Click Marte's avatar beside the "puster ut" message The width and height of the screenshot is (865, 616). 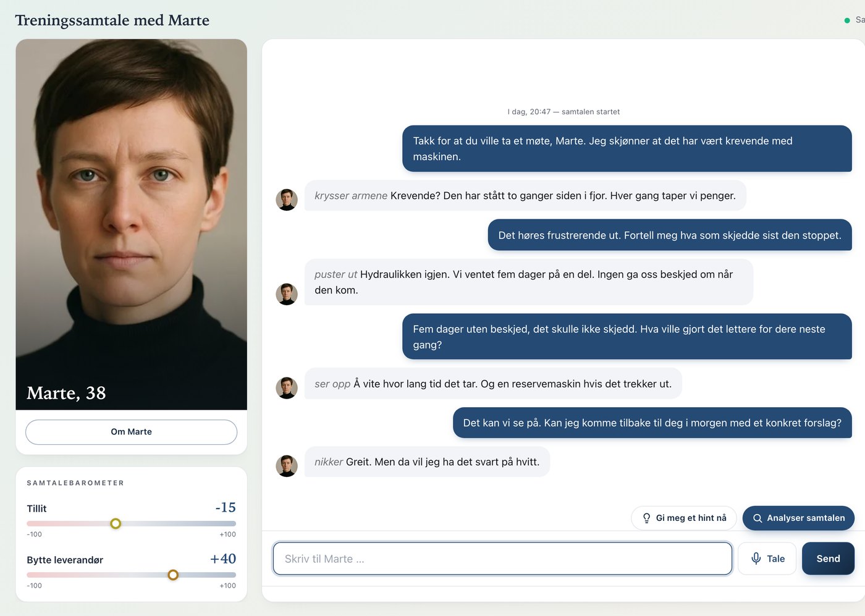tap(287, 294)
